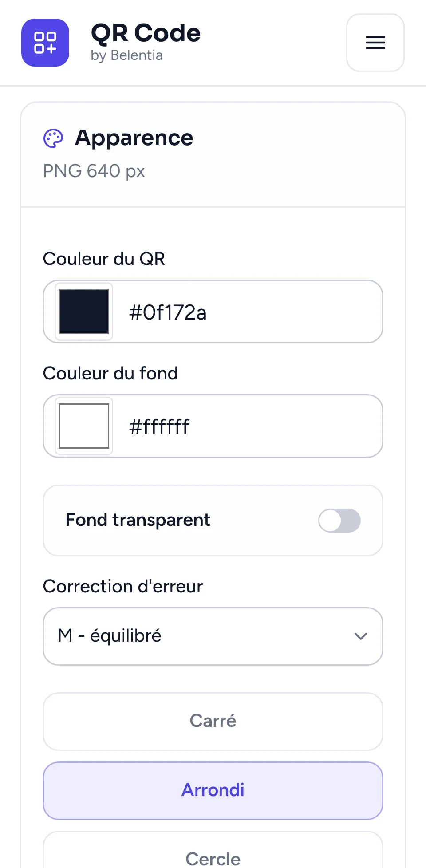Click the Fond transparent label

click(x=138, y=520)
